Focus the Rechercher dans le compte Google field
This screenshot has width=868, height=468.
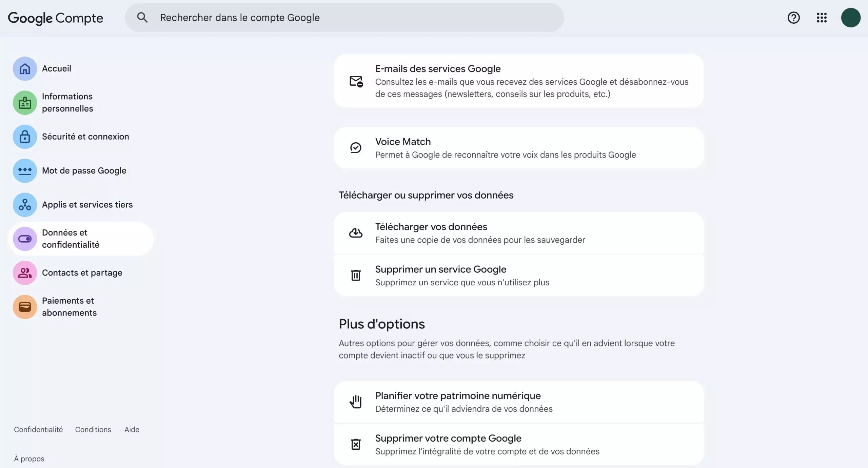click(356, 18)
